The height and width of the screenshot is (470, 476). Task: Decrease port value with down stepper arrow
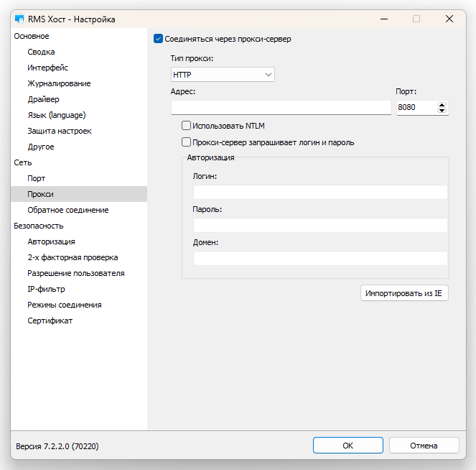(442, 110)
